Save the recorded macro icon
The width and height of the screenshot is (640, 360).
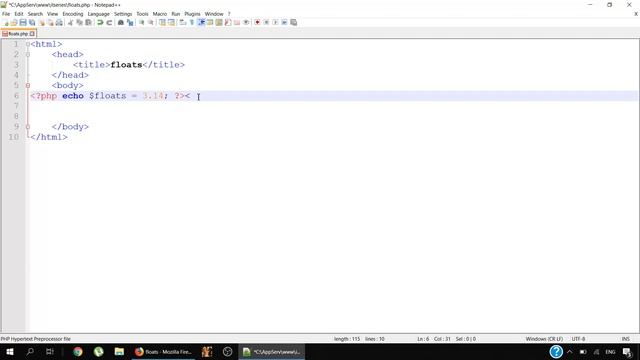point(293,22)
